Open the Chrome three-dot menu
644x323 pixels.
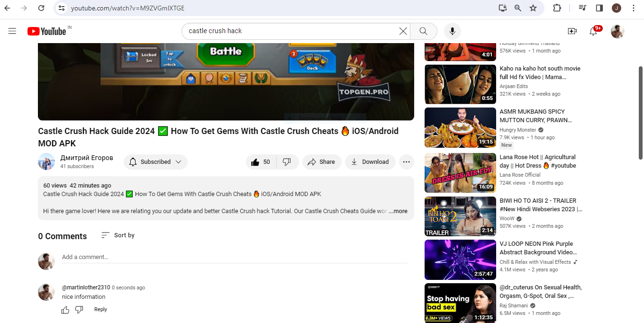634,8
